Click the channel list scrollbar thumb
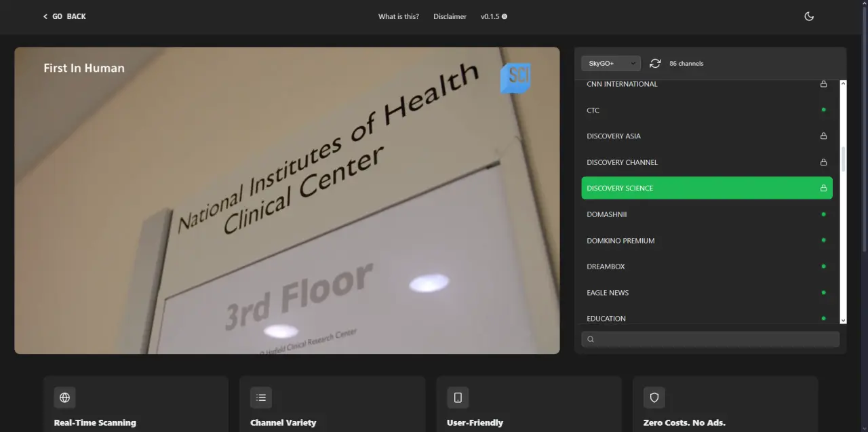The image size is (868, 432). click(x=844, y=159)
